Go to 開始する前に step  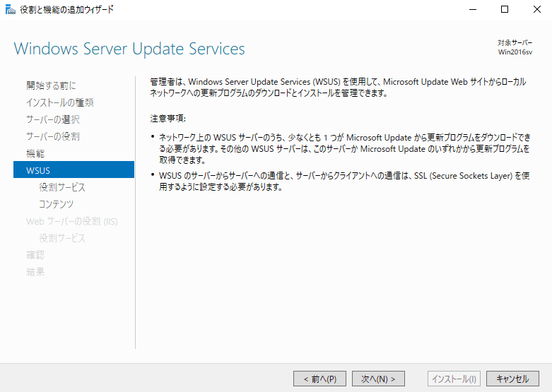click(51, 85)
